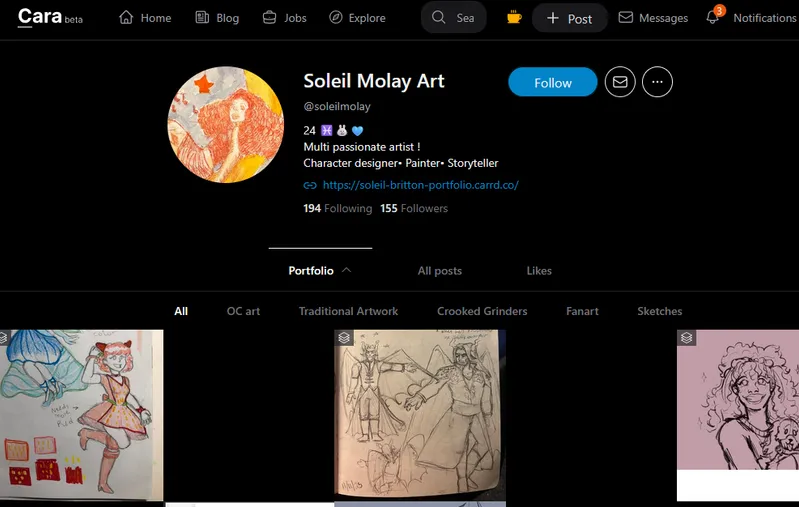Open the Blog page
The height and width of the screenshot is (507, 799).
(x=217, y=18)
